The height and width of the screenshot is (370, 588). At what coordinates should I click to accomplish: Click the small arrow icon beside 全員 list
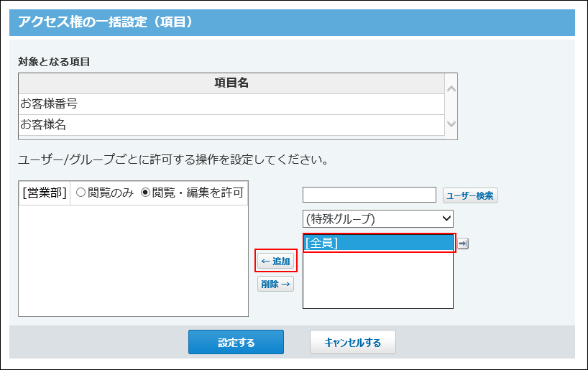(463, 244)
